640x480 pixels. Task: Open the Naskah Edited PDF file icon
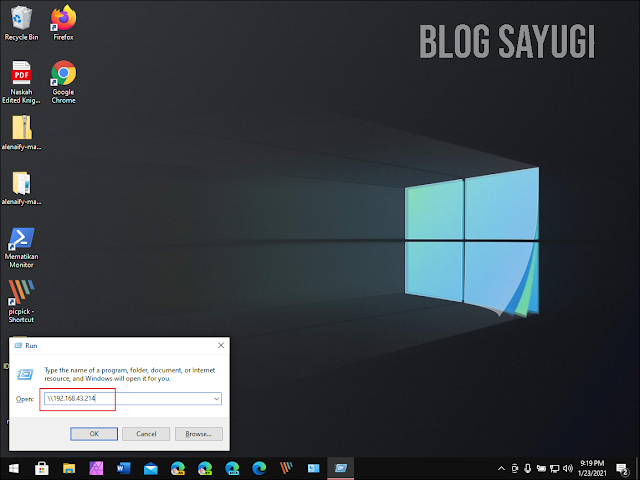[x=21, y=82]
